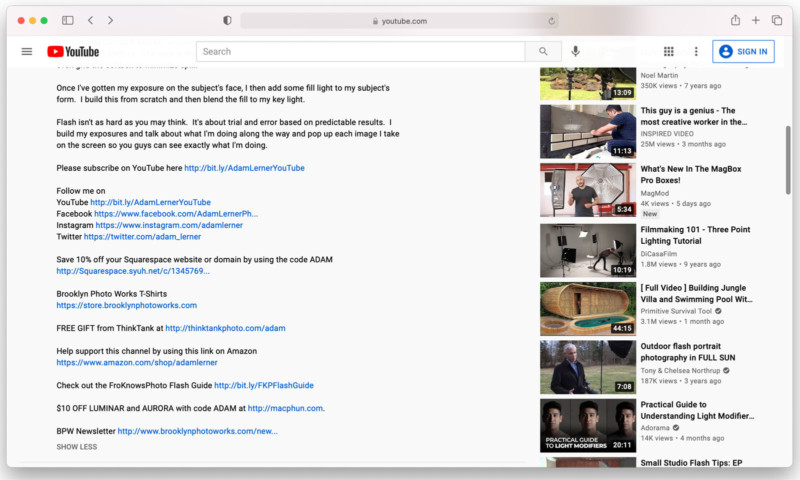This screenshot has height=480, width=800.
Task: Go back to previous page
Action: [90, 20]
